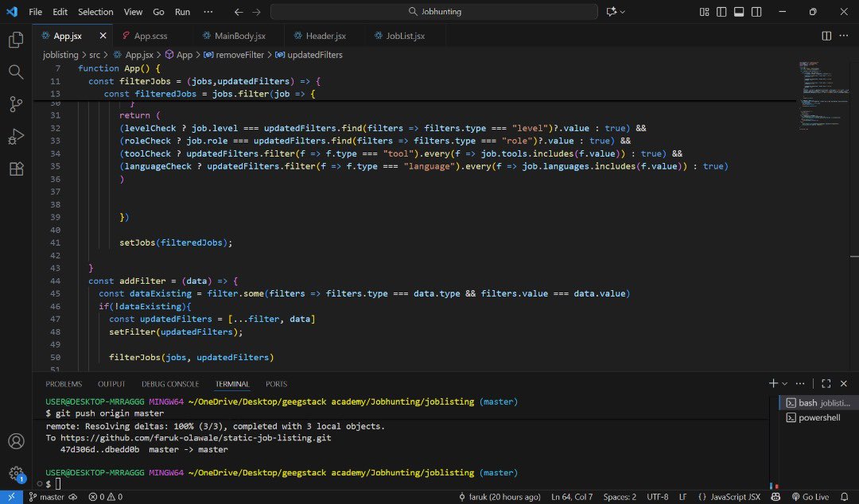Viewport: 859px width, 504px height.
Task: Open editor actions overflow menu
Action: (x=844, y=36)
